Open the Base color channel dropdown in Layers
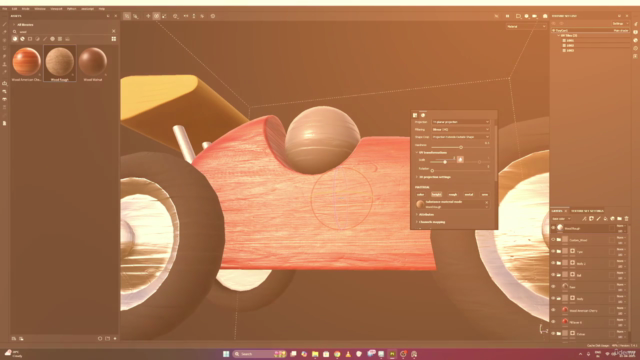This screenshot has height=360, width=640. [x=562, y=219]
